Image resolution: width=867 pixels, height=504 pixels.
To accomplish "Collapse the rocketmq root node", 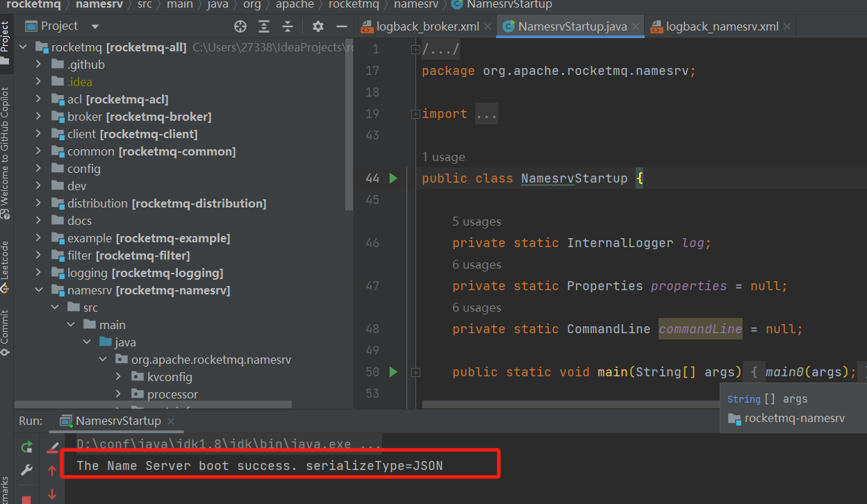I will pos(24,47).
